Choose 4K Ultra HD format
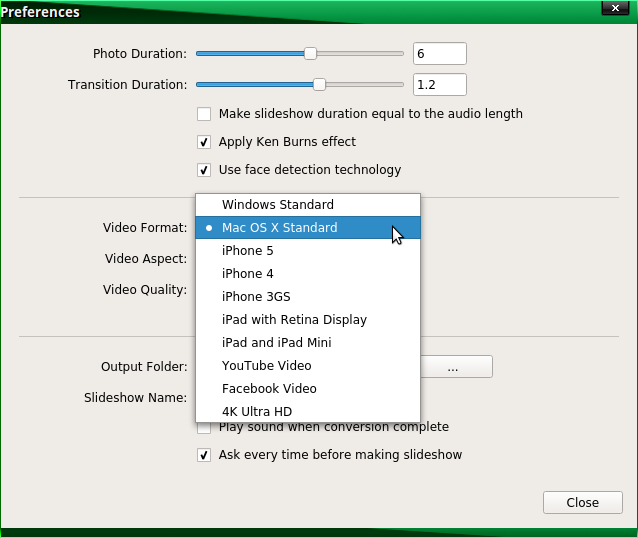This screenshot has height=538, width=638. pyautogui.click(x=308, y=411)
